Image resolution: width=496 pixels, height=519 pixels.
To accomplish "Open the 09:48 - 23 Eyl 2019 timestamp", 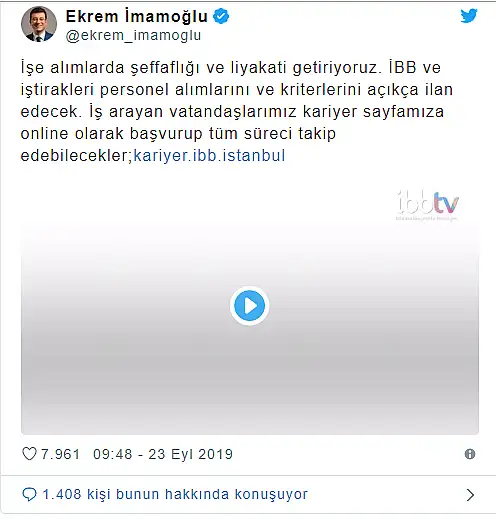I will point(163,454).
